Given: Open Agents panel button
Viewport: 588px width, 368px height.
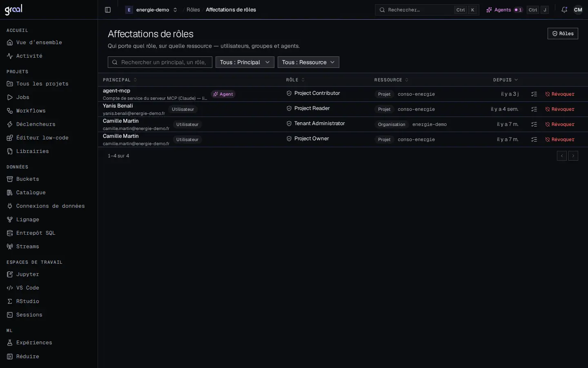Looking at the screenshot, I should [x=504, y=10].
